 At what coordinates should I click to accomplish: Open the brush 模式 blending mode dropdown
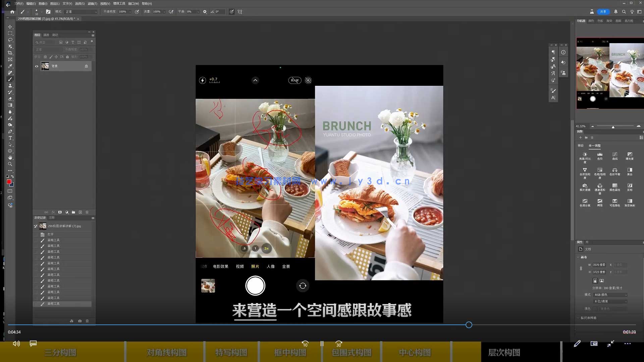pos(81,12)
